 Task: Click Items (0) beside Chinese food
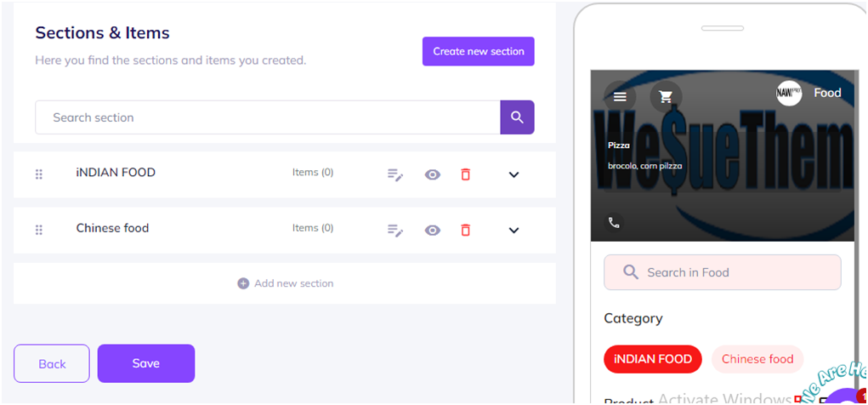coord(313,228)
